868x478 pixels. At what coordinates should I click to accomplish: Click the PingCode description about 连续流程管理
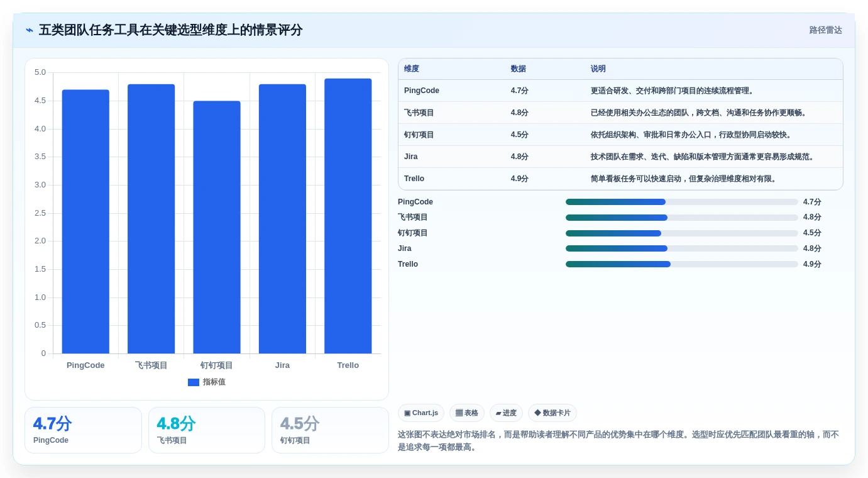pyautogui.click(x=673, y=91)
